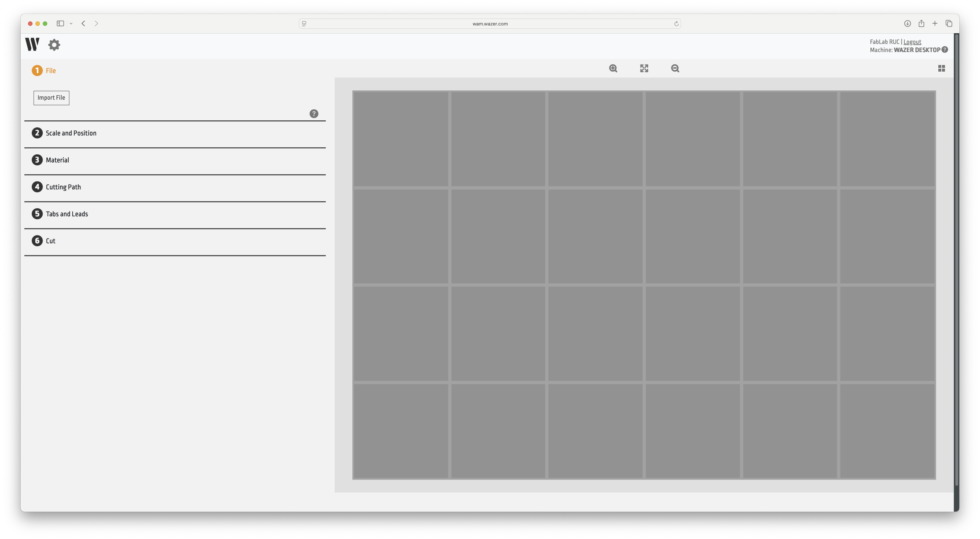Reload the page in Safari

coord(676,24)
